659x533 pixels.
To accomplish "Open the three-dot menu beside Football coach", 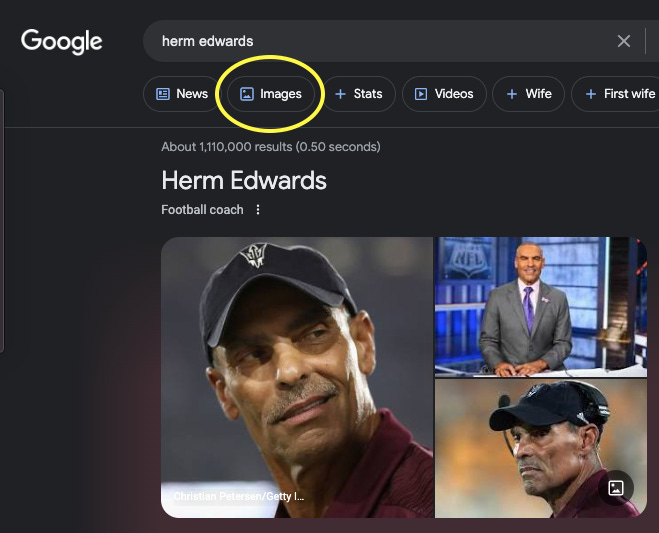I will point(258,209).
